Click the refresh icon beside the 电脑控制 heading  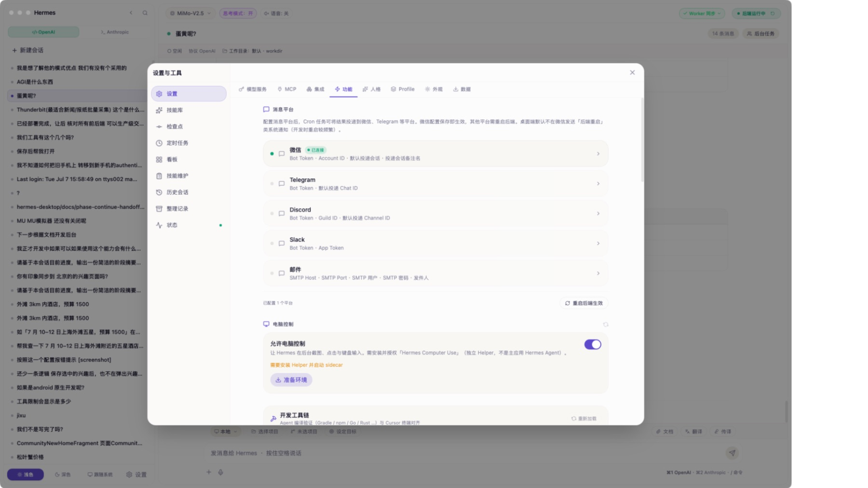tap(606, 325)
